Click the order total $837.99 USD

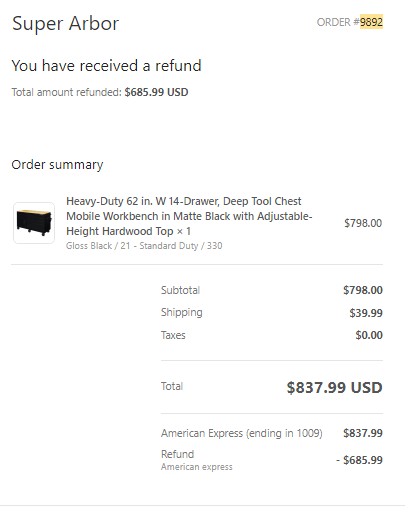(x=334, y=387)
